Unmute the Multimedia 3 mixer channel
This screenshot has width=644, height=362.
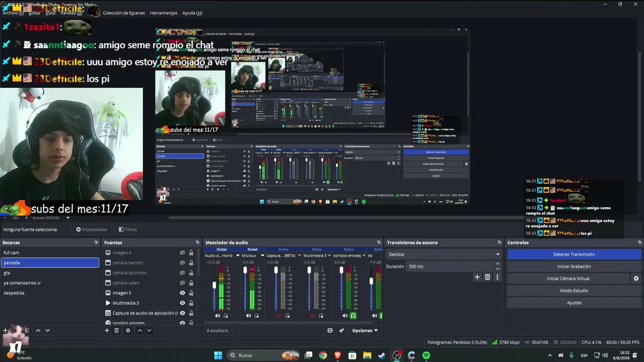312,316
